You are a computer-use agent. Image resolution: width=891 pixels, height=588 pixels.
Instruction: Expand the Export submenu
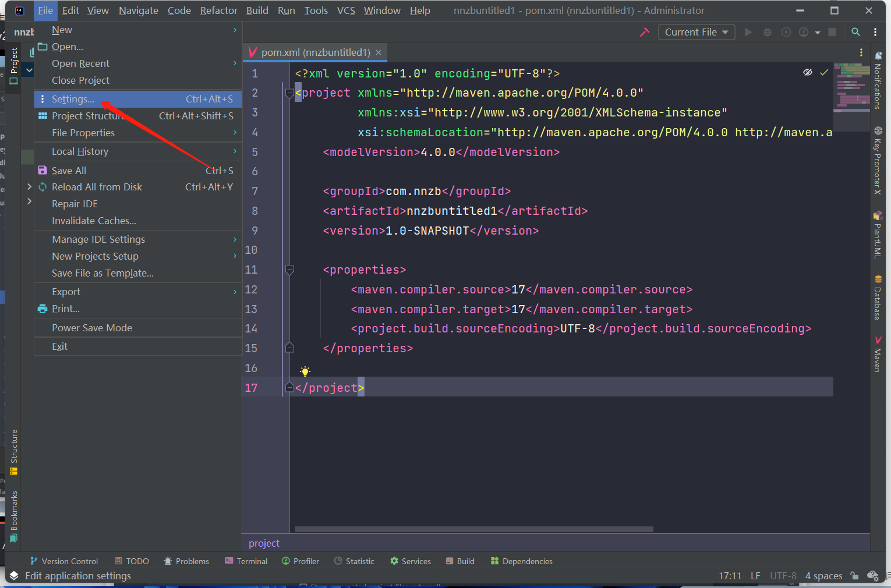pos(66,291)
